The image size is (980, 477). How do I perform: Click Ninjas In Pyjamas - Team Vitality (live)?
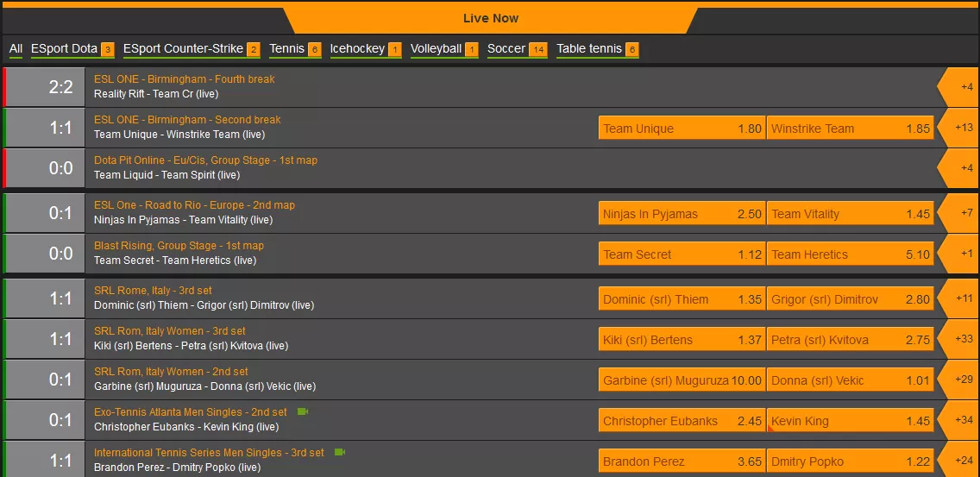(x=183, y=220)
